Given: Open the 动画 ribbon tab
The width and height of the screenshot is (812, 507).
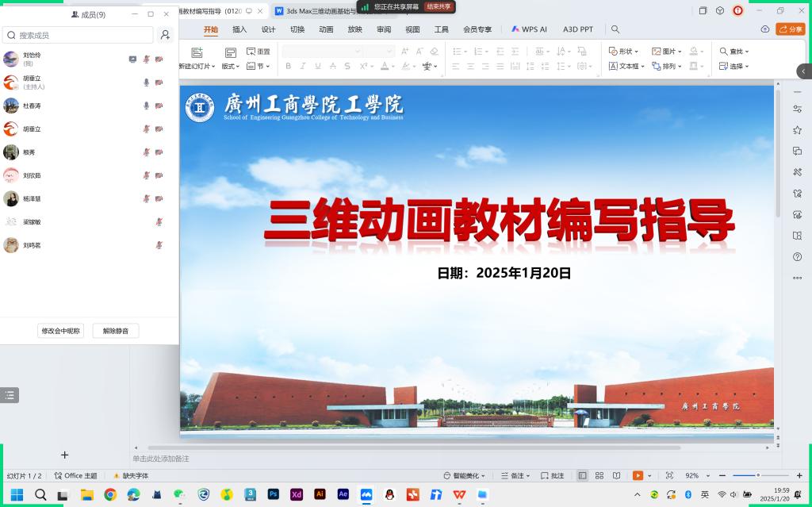Looking at the screenshot, I should [x=326, y=29].
